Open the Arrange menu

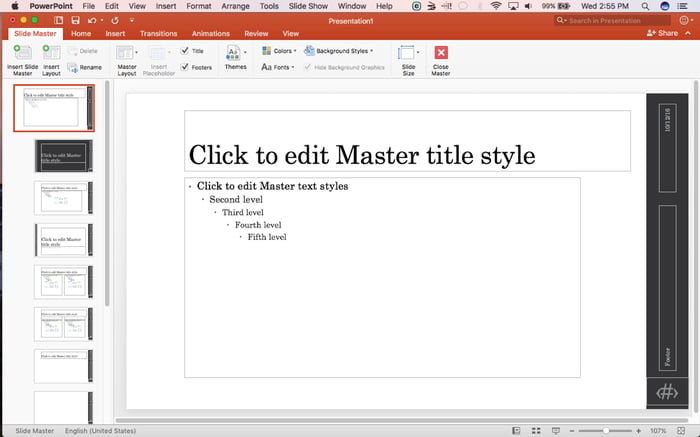pyautogui.click(x=236, y=6)
